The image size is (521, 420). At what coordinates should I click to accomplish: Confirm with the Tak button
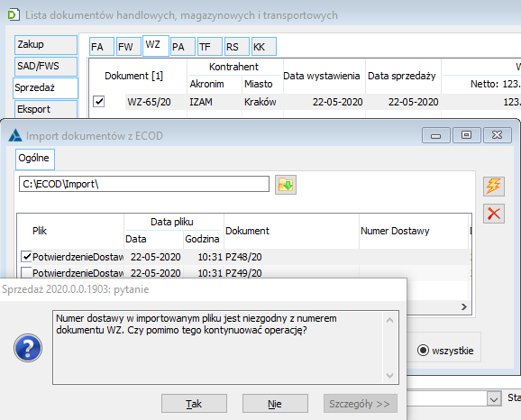point(194,404)
